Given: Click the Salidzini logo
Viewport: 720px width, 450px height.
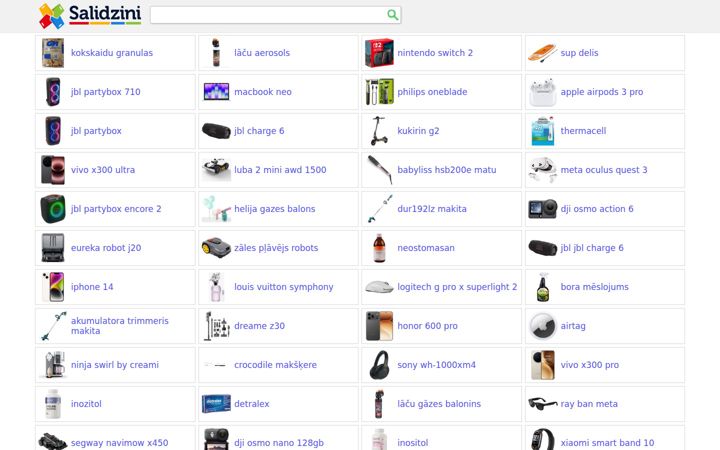Looking at the screenshot, I should coord(90,15).
